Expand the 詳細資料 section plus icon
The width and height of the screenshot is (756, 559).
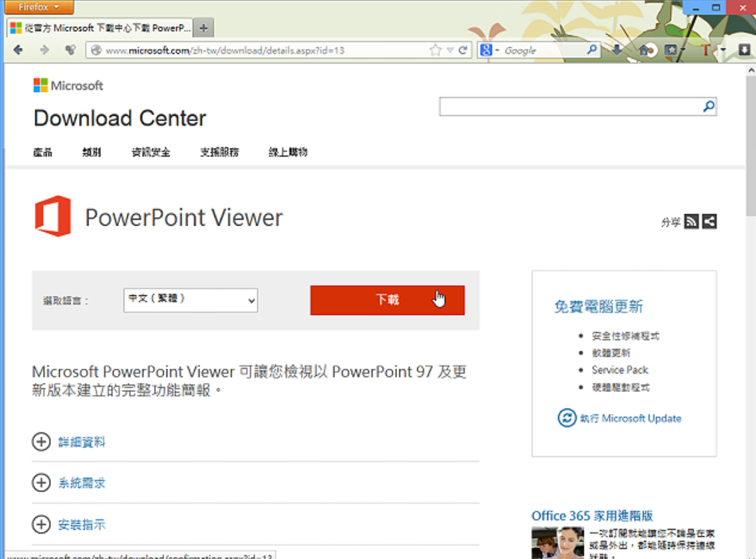41,441
